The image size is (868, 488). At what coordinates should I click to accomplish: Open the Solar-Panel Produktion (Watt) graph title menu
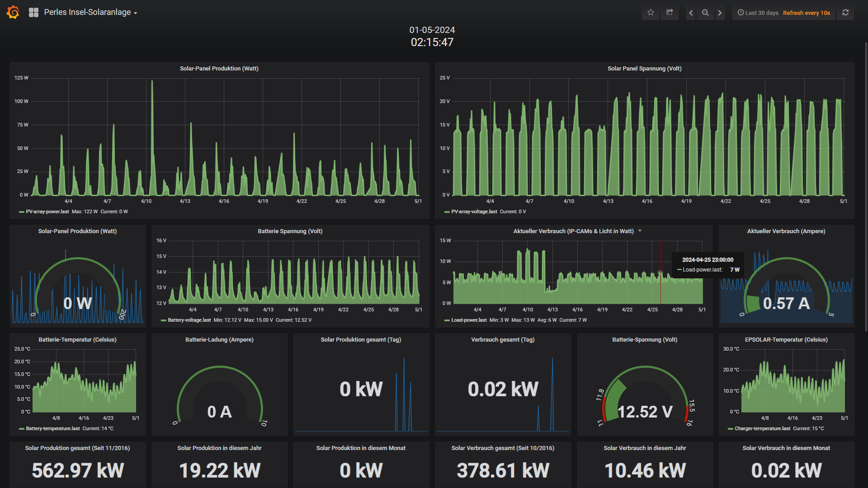(x=219, y=69)
